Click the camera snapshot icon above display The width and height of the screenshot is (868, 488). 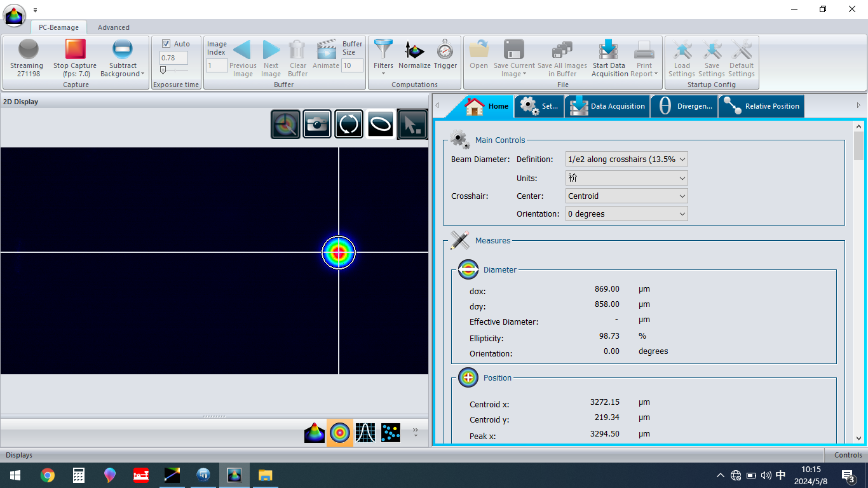pos(316,124)
